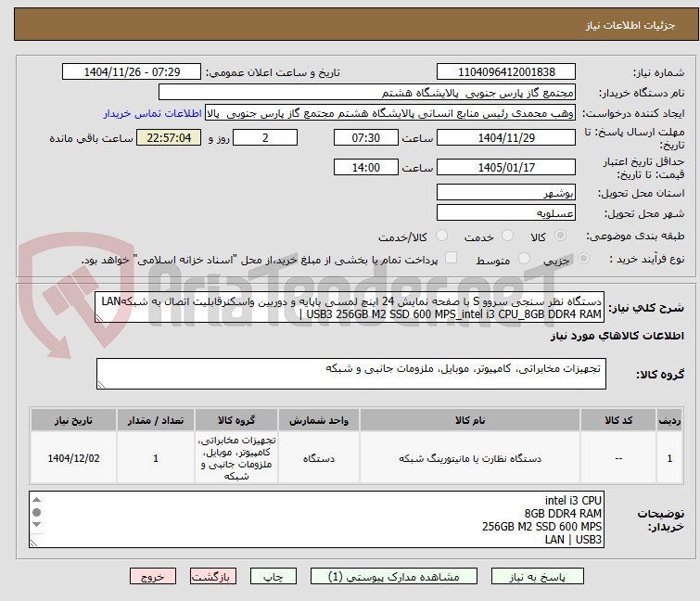Click the public announcement date field 1404/11/26
This screenshot has width=700, height=601.
[132, 72]
